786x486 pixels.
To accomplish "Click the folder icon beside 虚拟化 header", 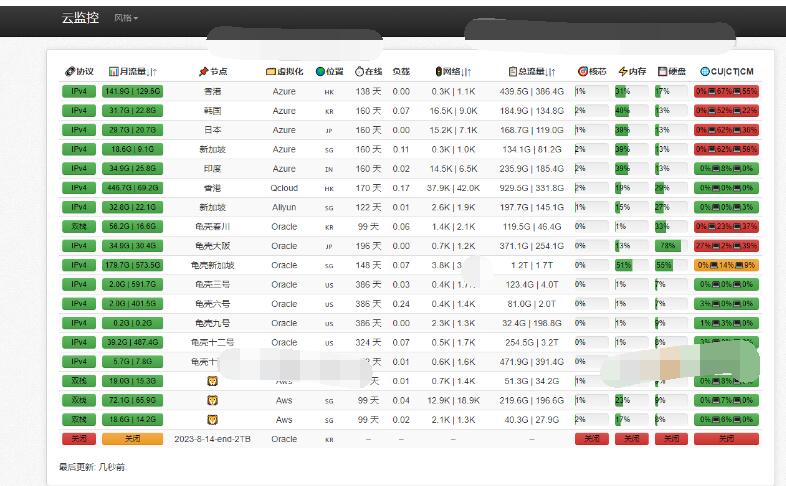I will [271, 72].
